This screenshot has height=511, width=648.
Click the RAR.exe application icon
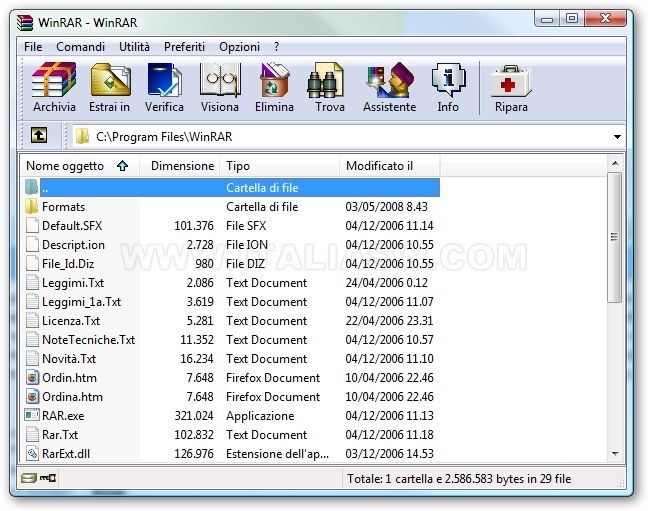32,415
